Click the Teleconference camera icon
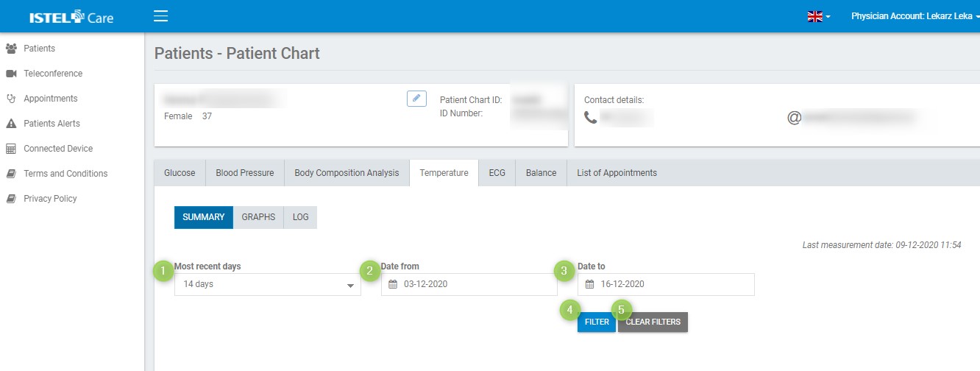This screenshot has width=980, height=371. coord(11,74)
